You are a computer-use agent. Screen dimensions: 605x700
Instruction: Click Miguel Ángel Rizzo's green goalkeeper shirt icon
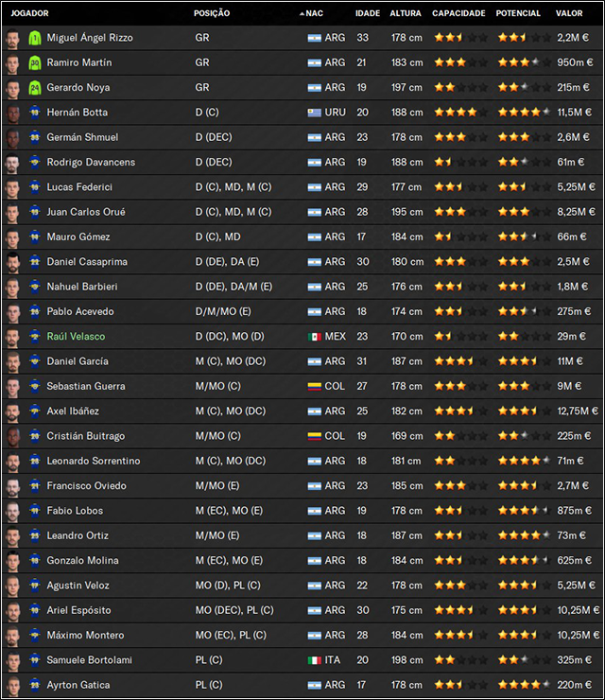pos(35,38)
